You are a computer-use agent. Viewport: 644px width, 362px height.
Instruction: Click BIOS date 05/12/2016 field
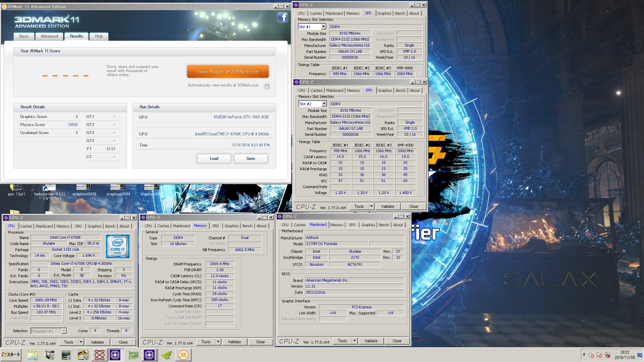[x=355, y=293]
